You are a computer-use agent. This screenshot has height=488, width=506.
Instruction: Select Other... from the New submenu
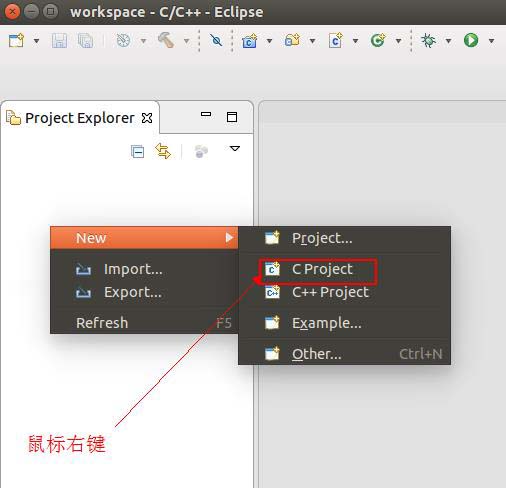tap(344, 354)
